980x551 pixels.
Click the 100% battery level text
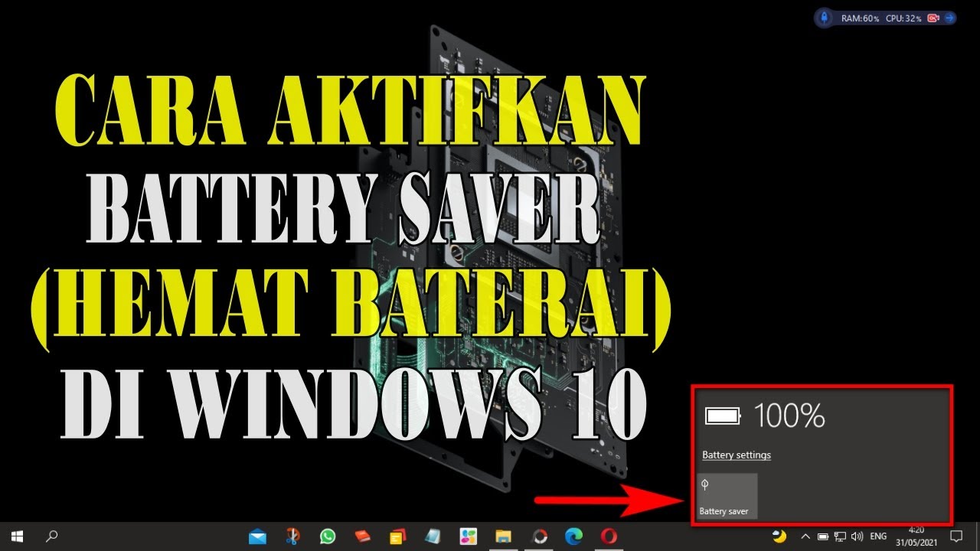click(x=789, y=416)
